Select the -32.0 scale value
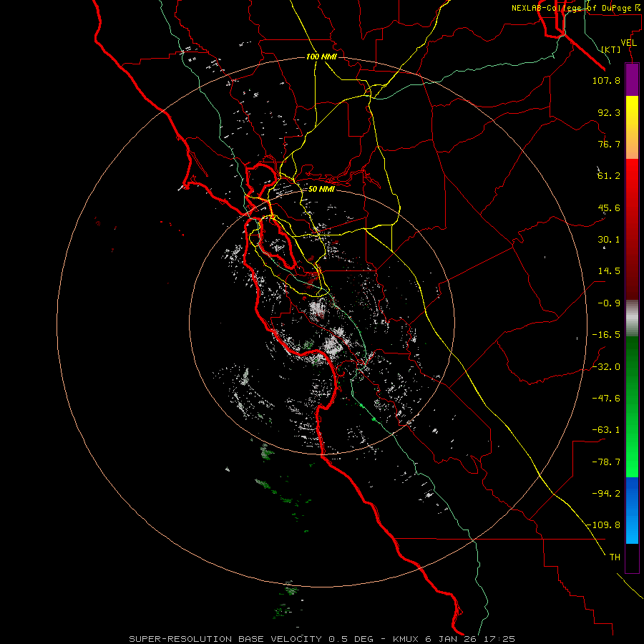This screenshot has width=644, height=644. [606, 367]
